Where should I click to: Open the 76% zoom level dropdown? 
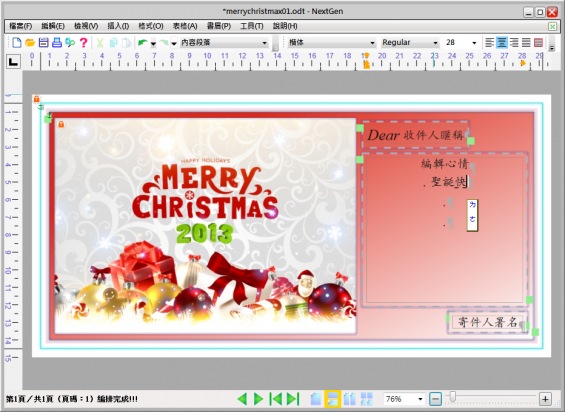(420, 399)
